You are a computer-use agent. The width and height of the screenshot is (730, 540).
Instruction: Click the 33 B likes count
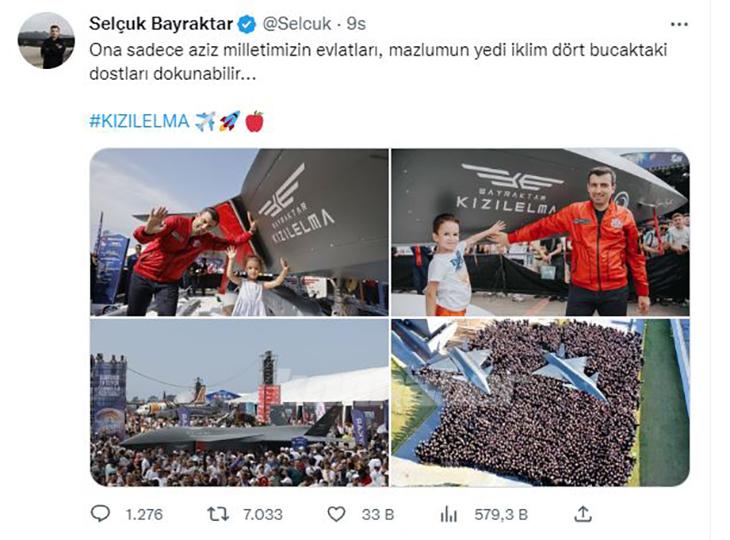[x=378, y=514]
